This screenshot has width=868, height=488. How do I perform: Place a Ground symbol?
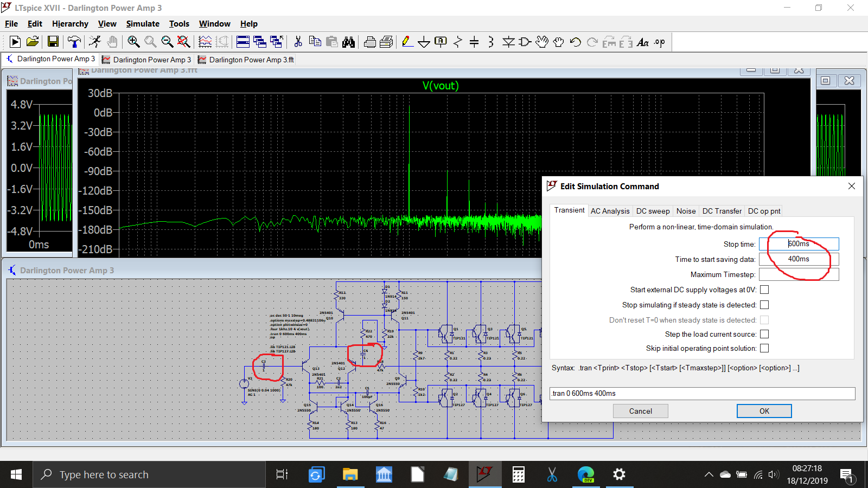(x=424, y=42)
